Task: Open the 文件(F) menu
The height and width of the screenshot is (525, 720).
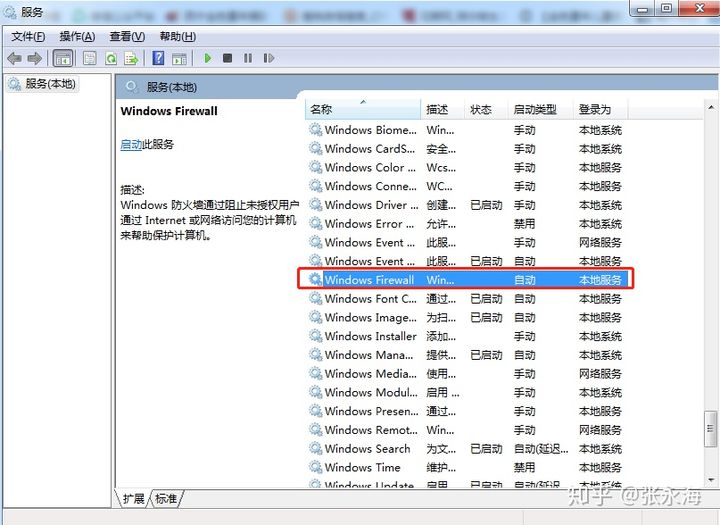Action: 29,37
